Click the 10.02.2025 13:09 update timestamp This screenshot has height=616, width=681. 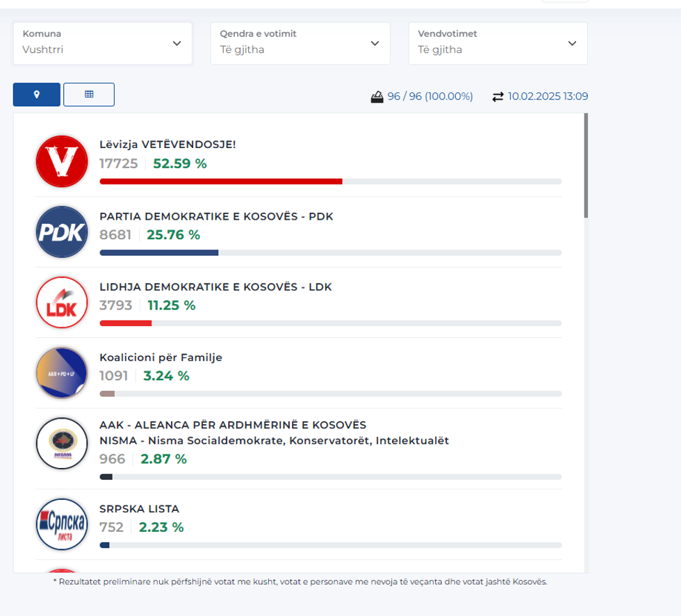[x=548, y=97]
